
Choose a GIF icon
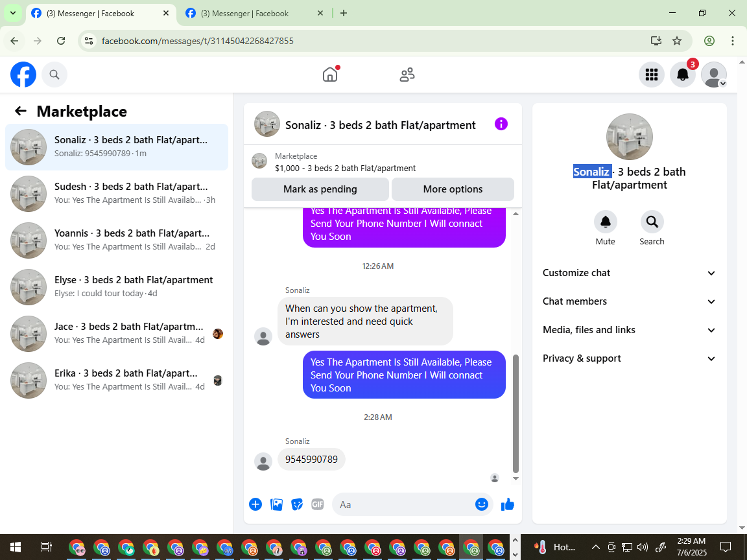point(317,504)
